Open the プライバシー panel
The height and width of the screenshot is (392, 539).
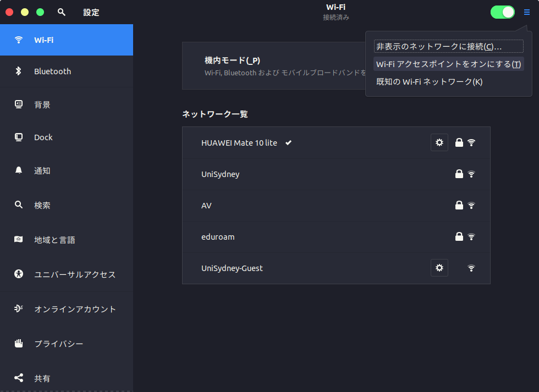(x=67, y=344)
